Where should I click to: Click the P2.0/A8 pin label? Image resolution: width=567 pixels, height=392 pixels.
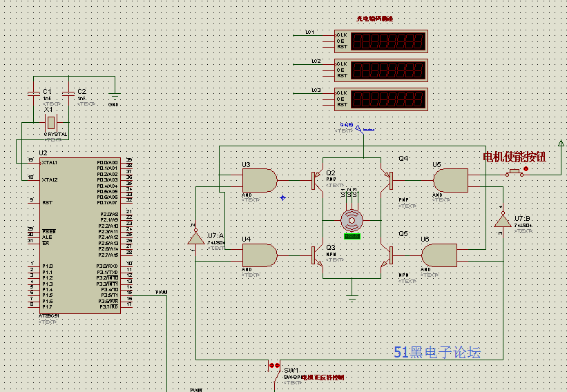click(109, 214)
